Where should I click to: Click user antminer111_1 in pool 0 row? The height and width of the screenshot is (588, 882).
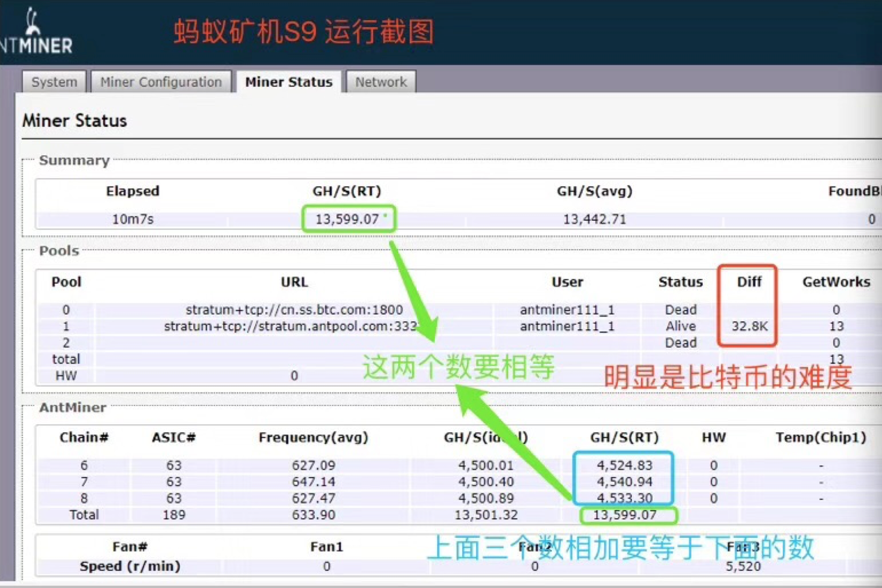567,310
